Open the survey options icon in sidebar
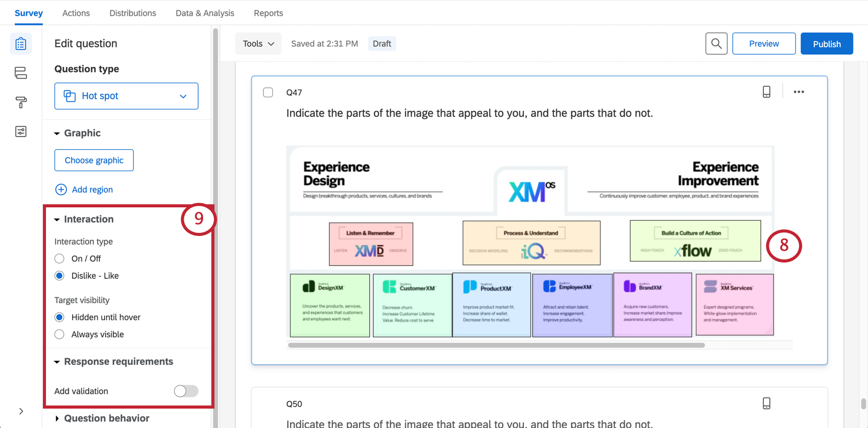The height and width of the screenshot is (428, 868). [21, 132]
